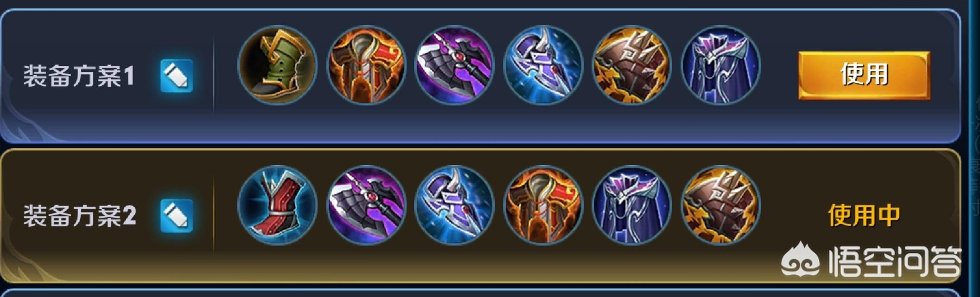Click the spiked brown gauntlet in plan 1
This screenshot has height=297, width=980.
(x=632, y=65)
